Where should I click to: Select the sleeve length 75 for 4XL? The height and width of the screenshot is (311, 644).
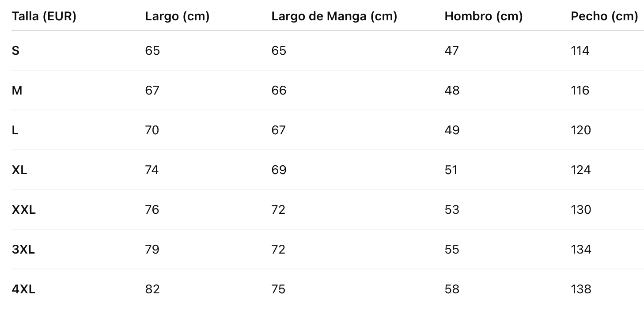click(x=278, y=289)
